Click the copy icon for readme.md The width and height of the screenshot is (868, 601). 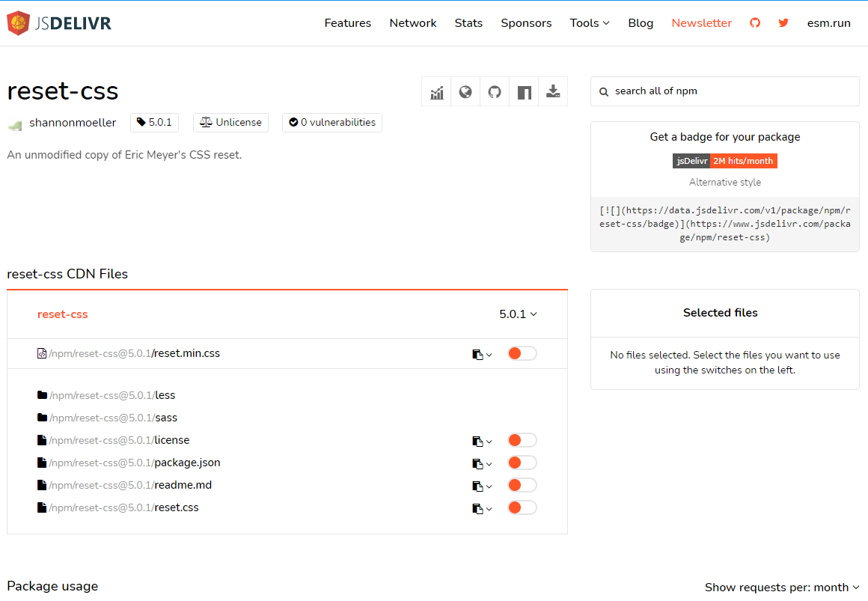coord(477,486)
